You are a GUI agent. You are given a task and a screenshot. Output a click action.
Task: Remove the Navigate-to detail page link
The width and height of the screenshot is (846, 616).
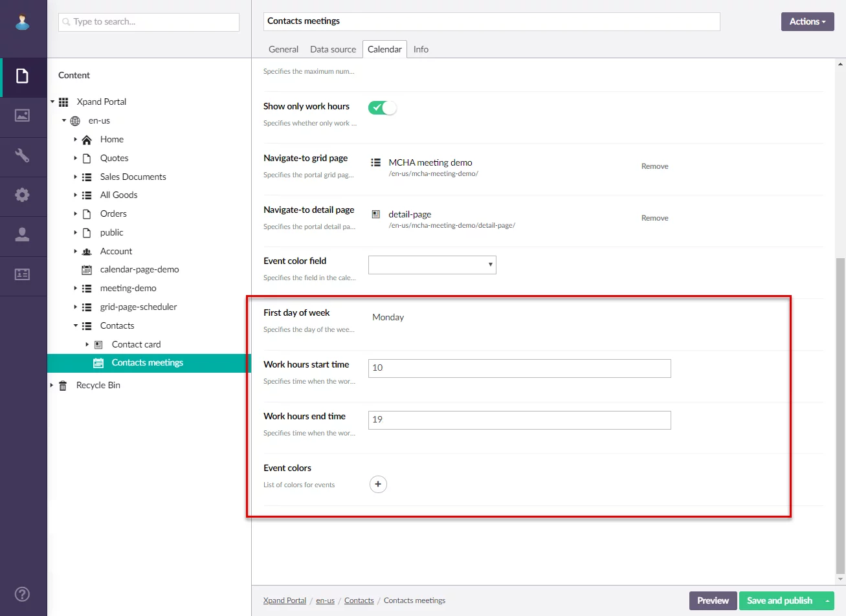(654, 218)
